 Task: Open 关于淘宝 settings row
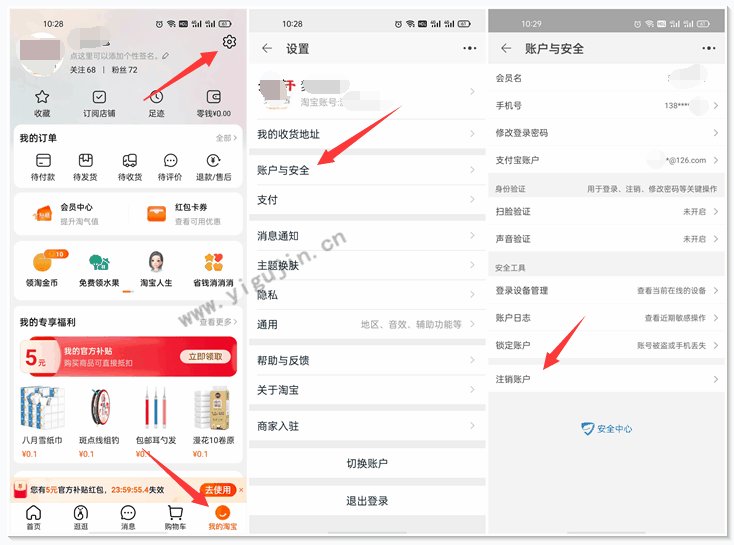367,390
